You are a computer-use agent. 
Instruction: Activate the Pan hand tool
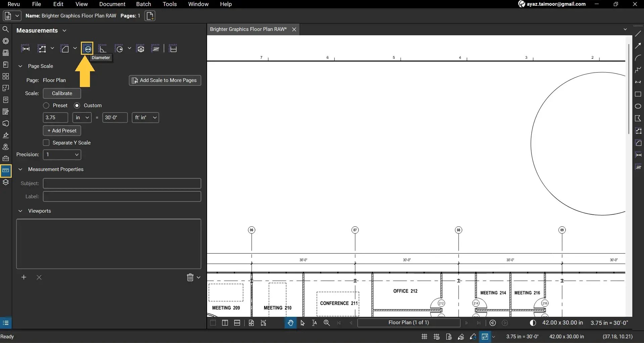click(x=291, y=323)
